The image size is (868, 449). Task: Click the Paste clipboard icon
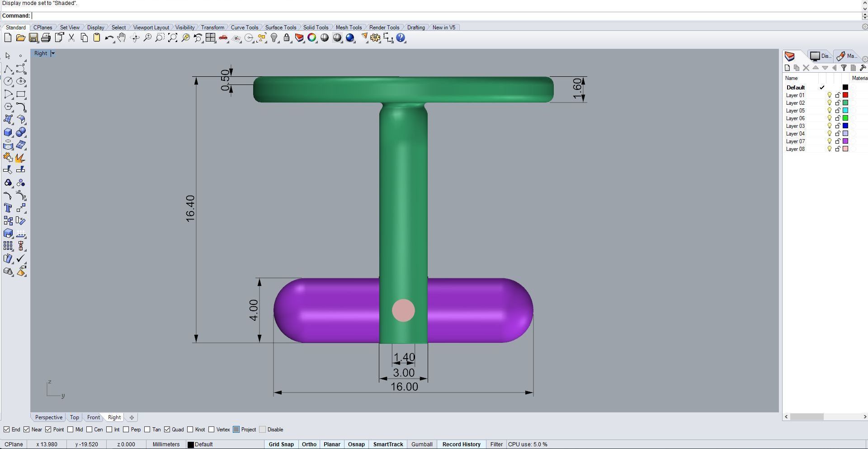click(97, 38)
